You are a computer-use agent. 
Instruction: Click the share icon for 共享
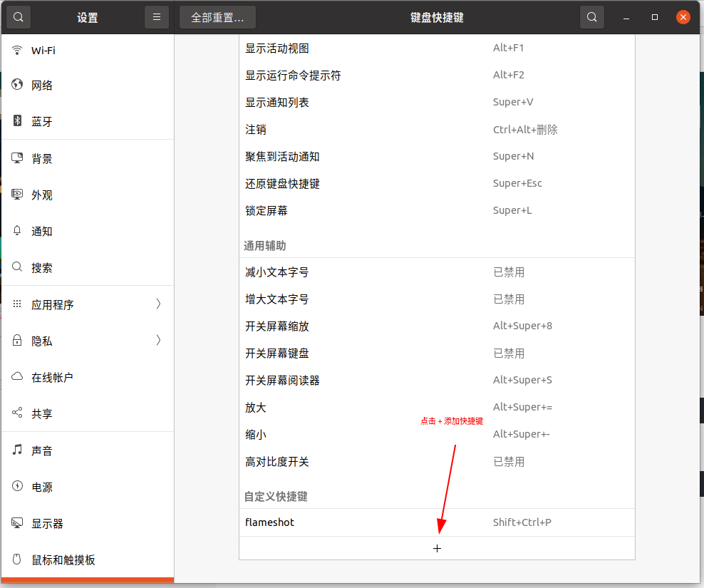point(17,413)
